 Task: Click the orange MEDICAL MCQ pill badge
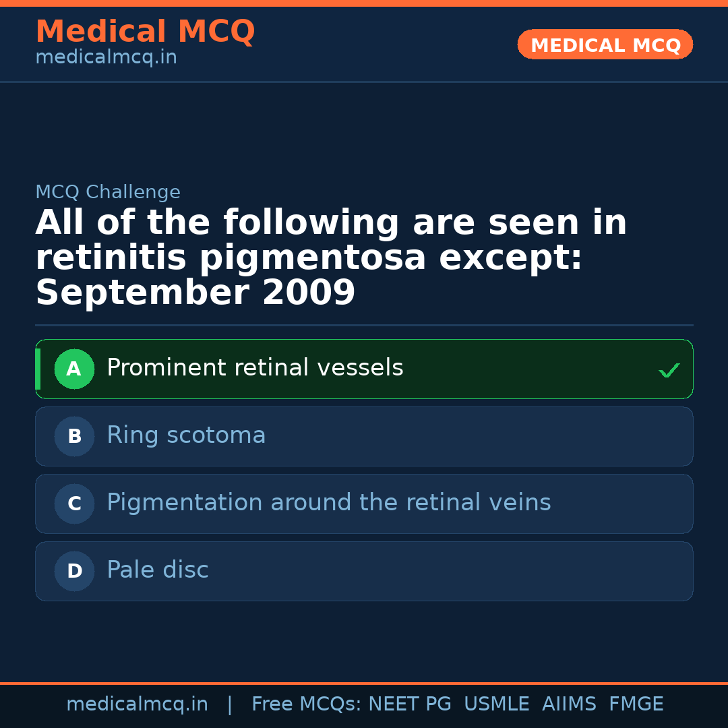point(605,44)
